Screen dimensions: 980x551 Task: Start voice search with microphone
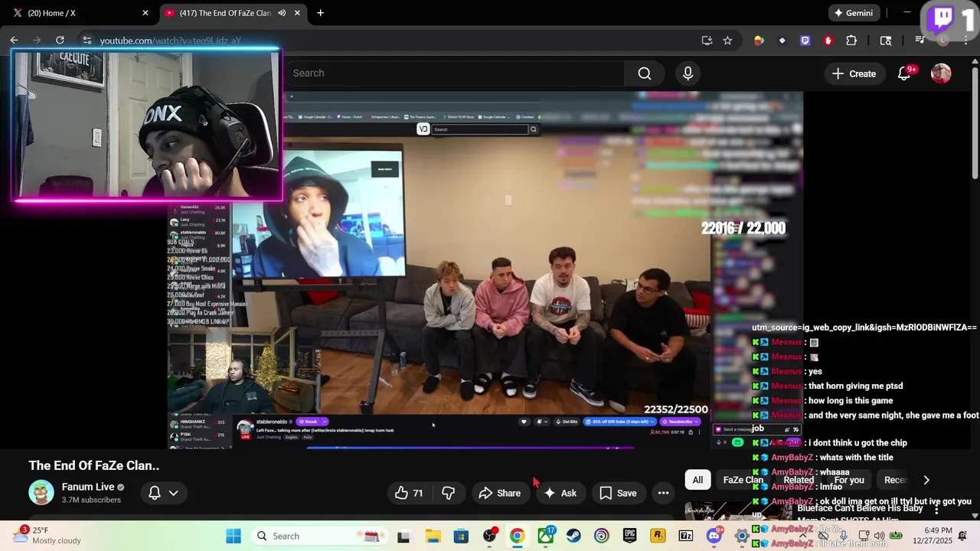pos(688,73)
